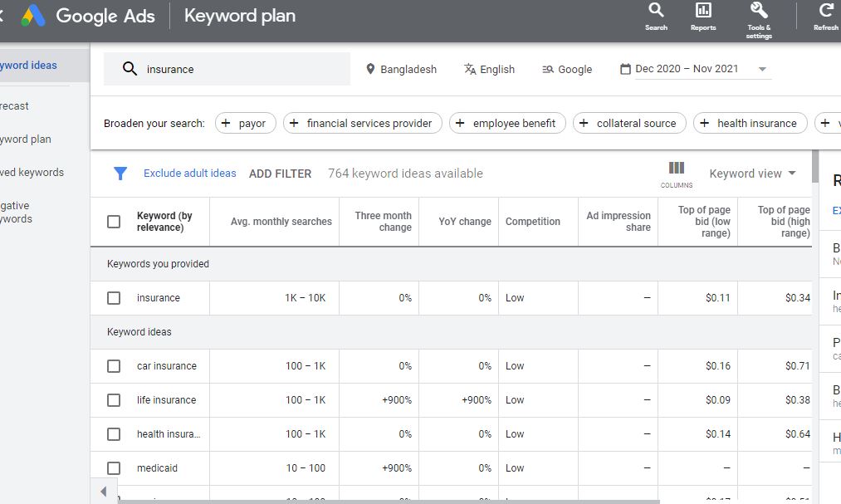Check the 'car insurance' row checkbox
Screen dimensions: 841x504
[x=114, y=365]
